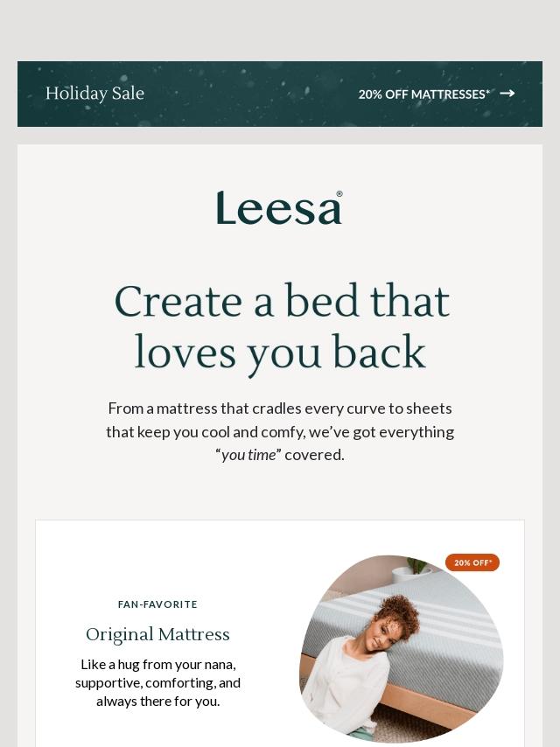
Task: Click the Leesa logo
Action: (279, 208)
